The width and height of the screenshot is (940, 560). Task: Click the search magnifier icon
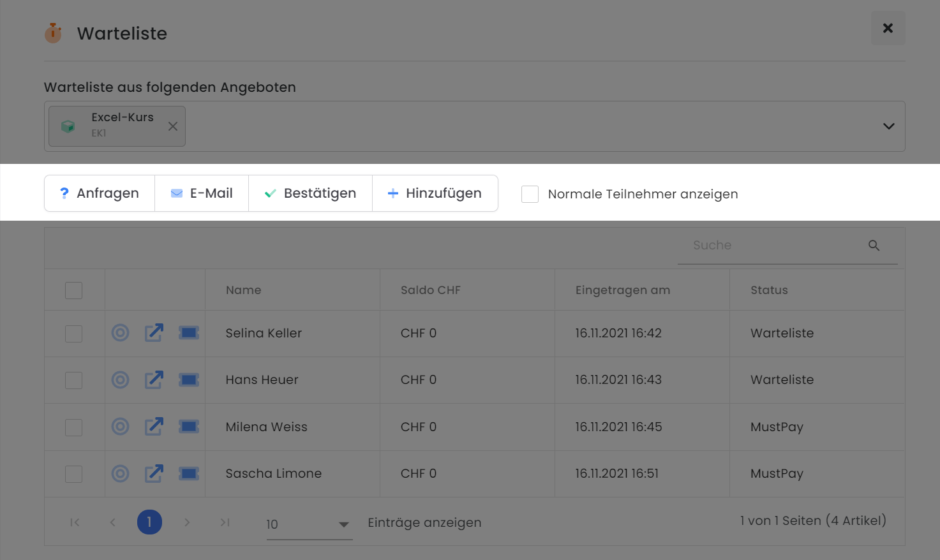pyautogui.click(x=873, y=245)
